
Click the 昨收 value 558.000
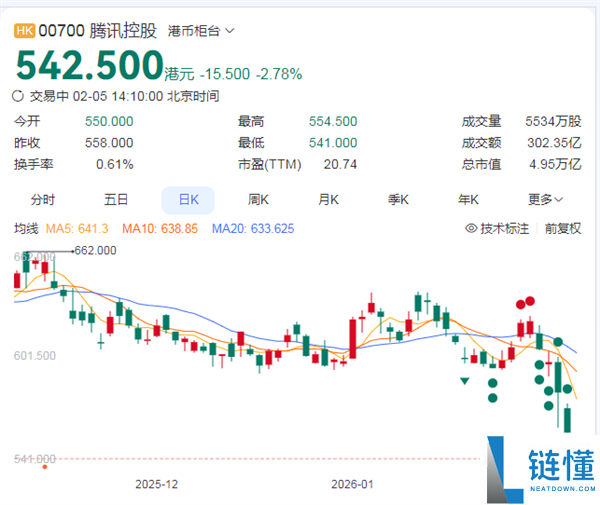pos(109,143)
